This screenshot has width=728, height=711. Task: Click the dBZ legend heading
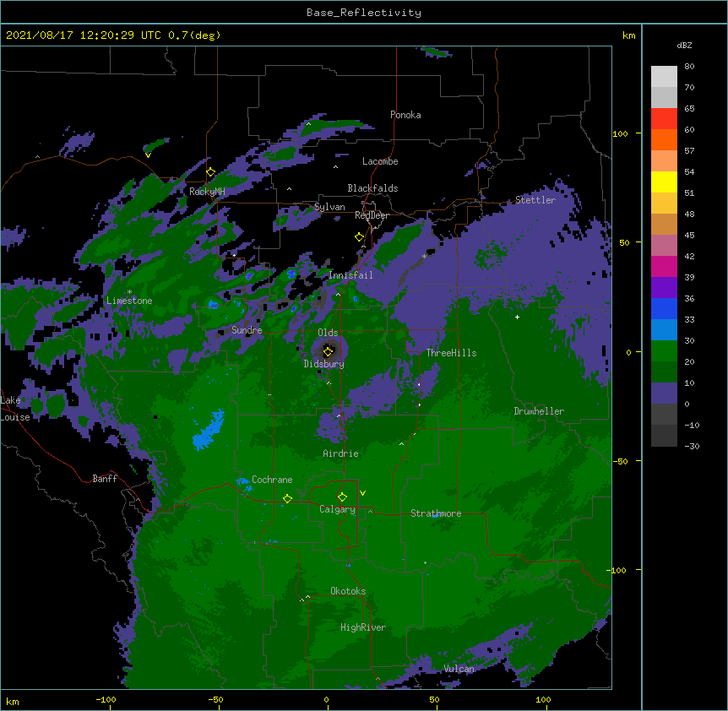point(684,45)
